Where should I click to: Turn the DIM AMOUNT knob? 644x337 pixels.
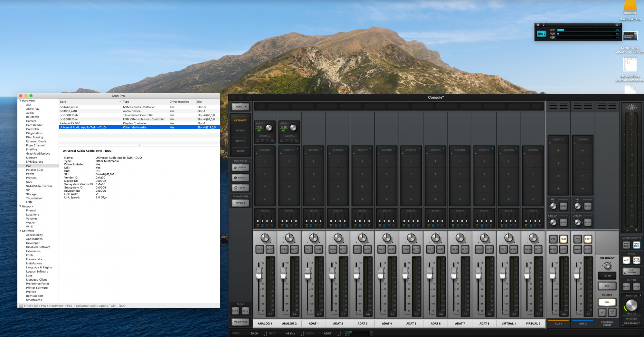(607, 265)
